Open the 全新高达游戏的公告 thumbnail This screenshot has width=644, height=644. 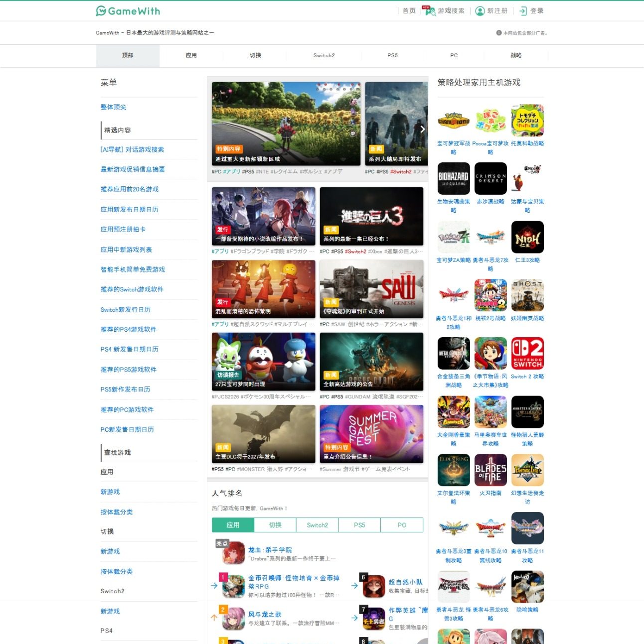coord(371,361)
